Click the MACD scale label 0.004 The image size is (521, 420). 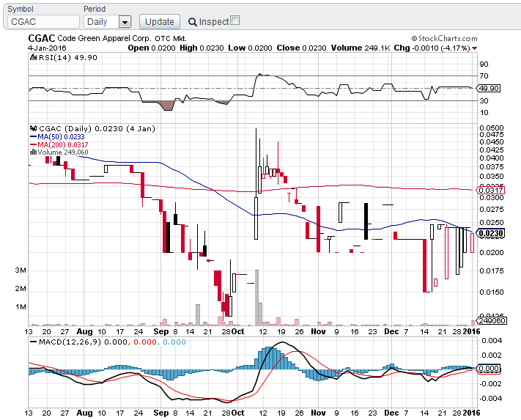point(492,341)
